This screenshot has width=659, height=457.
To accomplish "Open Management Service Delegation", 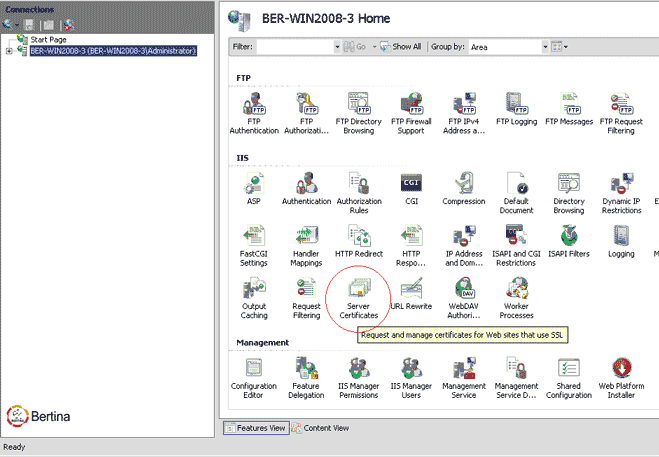I will coord(516,378).
